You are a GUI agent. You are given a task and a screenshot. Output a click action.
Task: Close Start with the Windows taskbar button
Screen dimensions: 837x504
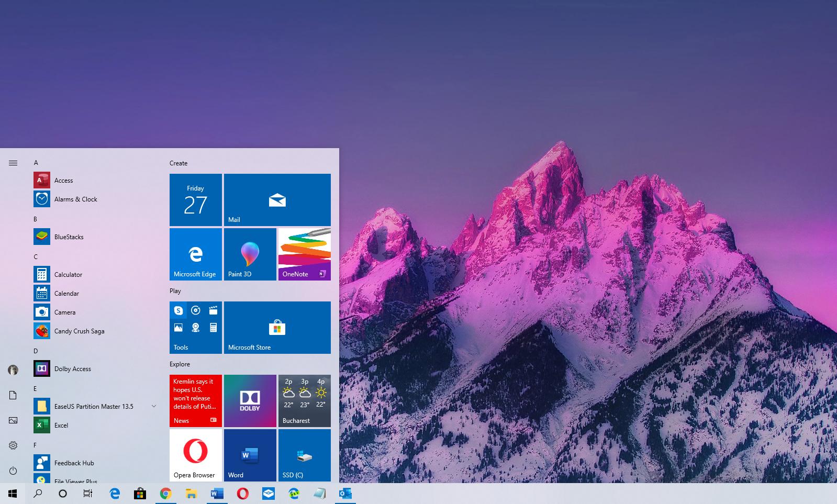coord(13,494)
